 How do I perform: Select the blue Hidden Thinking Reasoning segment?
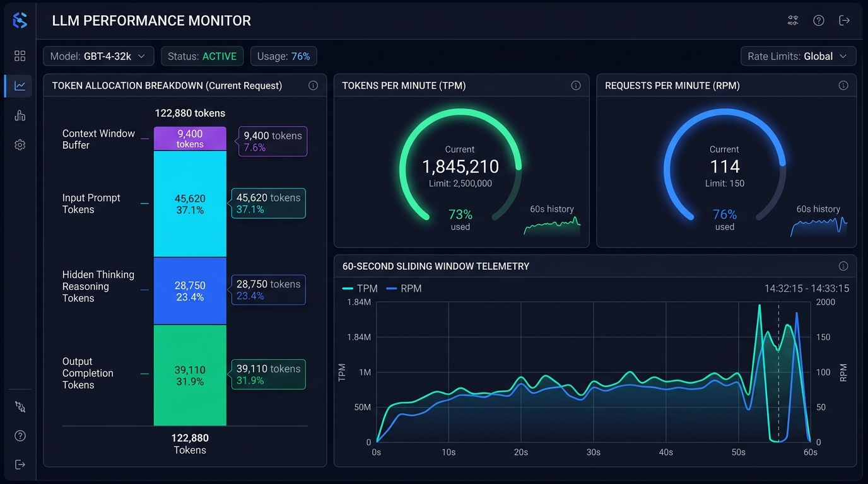190,291
